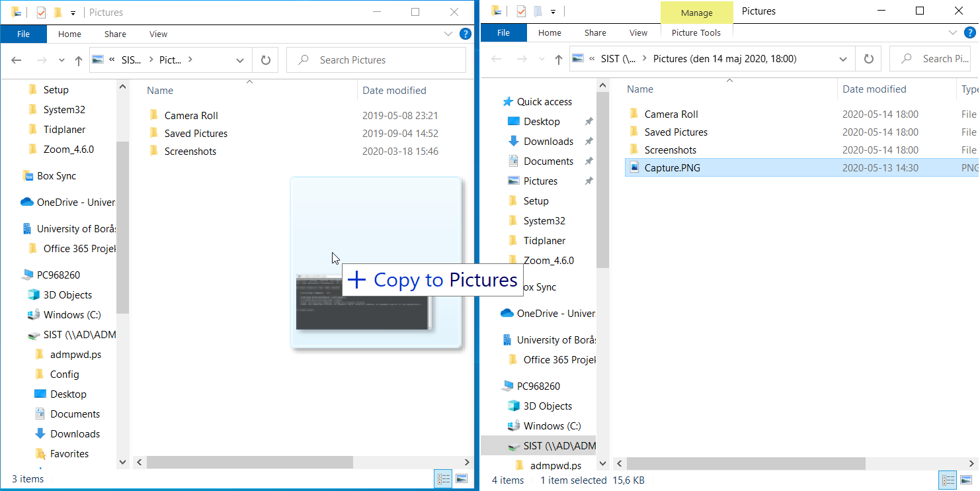Image resolution: width=980 pixels, height=491 pixels.
Task: Switch left window to details view
Action: [x=444, y=478]
